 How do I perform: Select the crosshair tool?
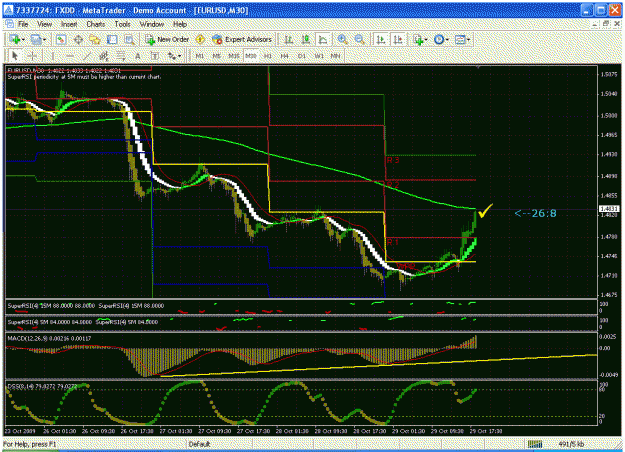pos(33,56)
